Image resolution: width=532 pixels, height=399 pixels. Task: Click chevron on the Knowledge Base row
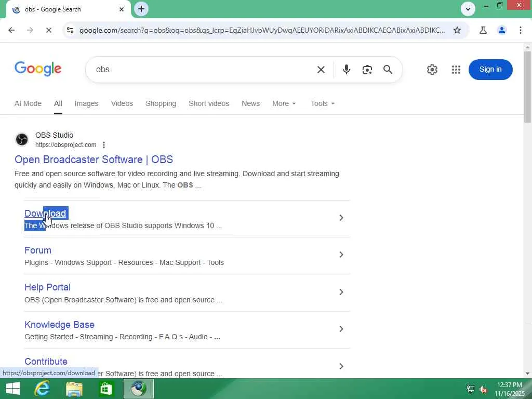pyautogui.click(x=341, y=329)
